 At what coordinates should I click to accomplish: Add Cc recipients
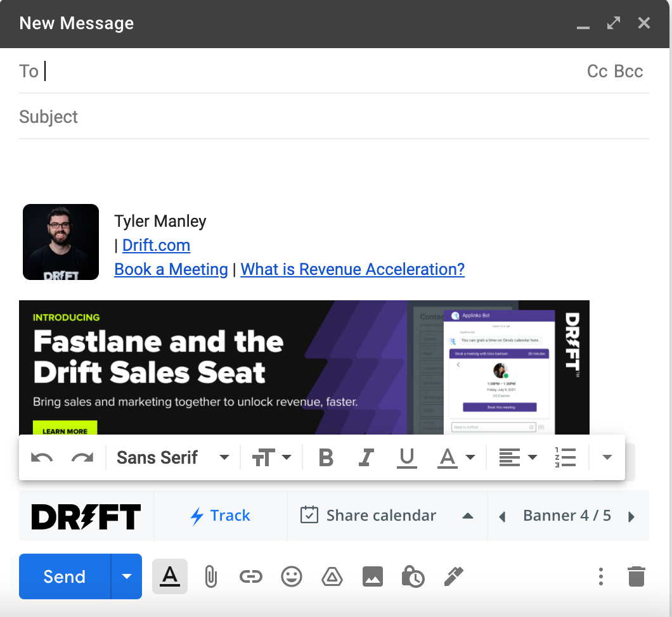tap(597, 71)
